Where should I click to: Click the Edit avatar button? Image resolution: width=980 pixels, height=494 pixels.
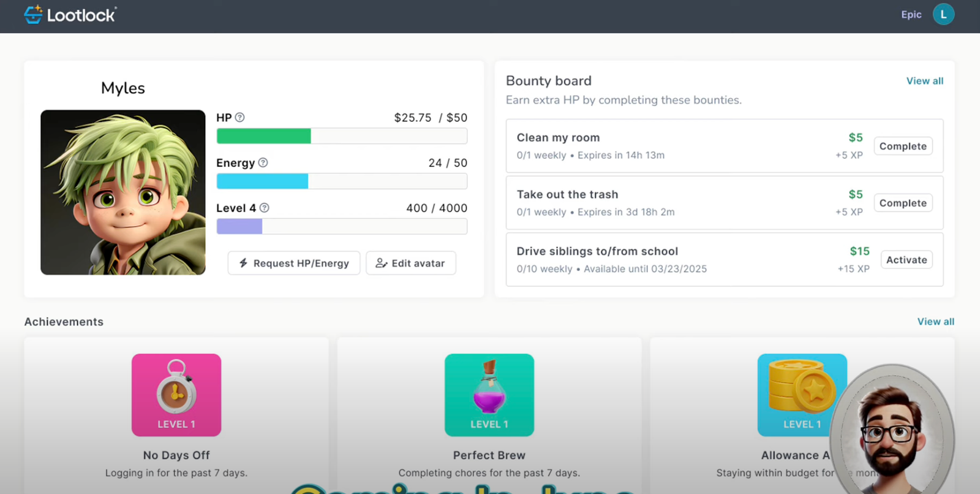click(410, 263)
